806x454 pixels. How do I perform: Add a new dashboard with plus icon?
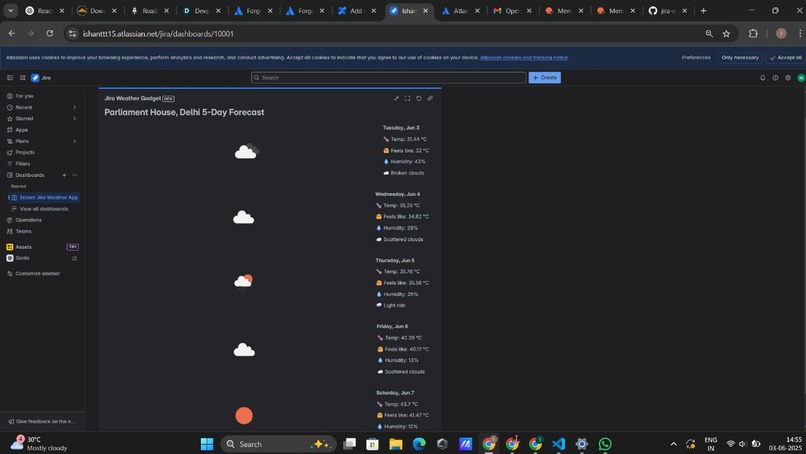[64, 175]
